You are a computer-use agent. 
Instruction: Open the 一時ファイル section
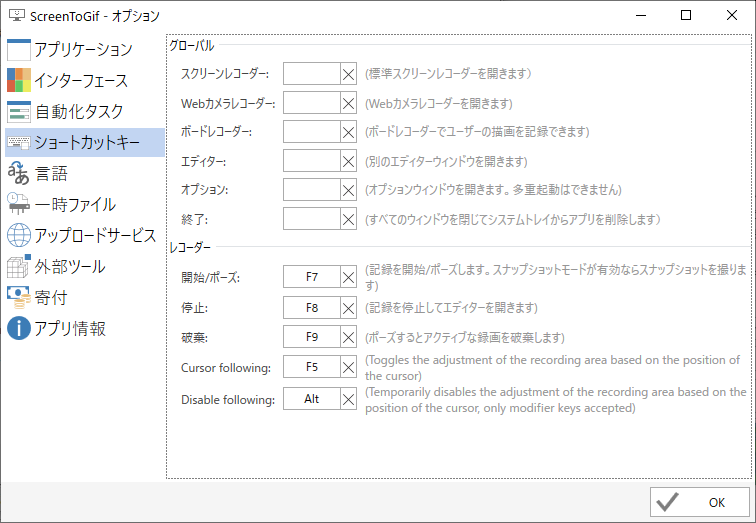(85, 204)
